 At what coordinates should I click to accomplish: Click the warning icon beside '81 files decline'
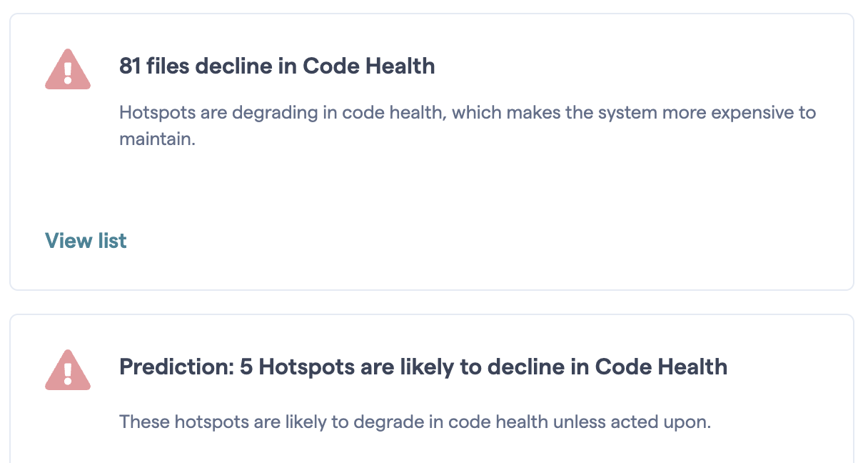(x=68, y=69)
